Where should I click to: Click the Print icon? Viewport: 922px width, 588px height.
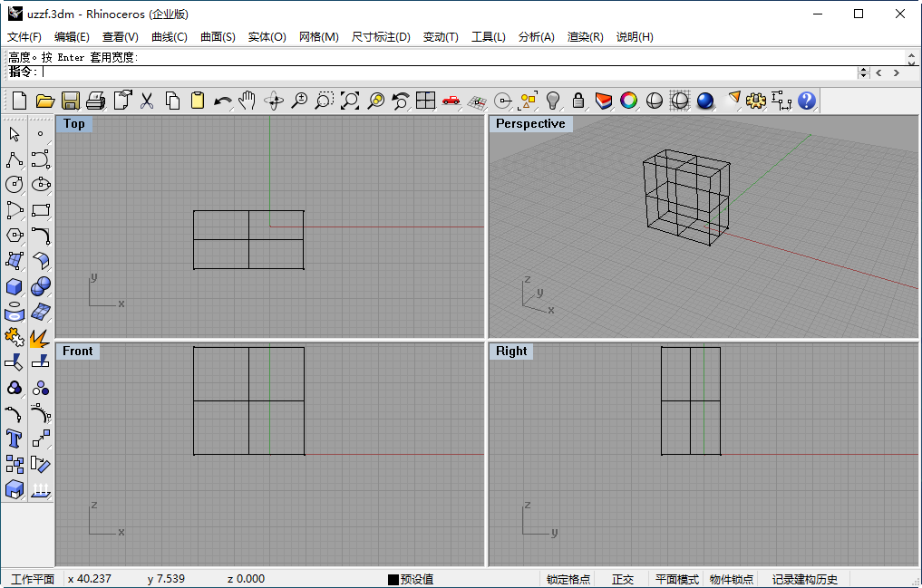point(96,101)
